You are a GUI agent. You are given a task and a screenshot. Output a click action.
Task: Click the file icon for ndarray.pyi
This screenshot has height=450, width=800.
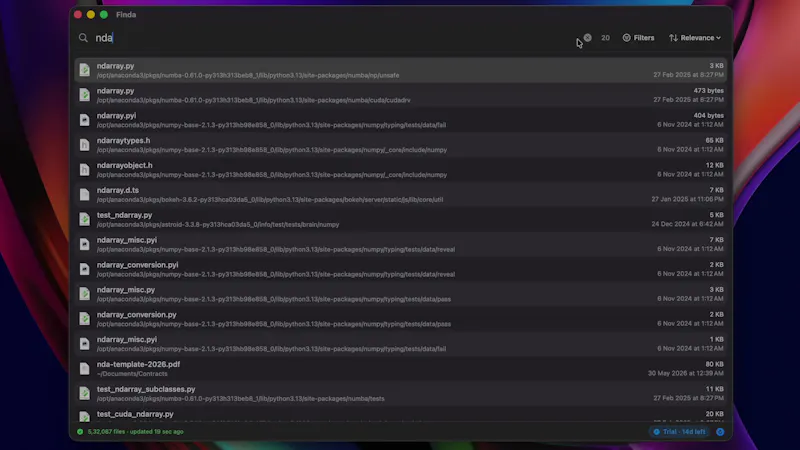[85, 120]
